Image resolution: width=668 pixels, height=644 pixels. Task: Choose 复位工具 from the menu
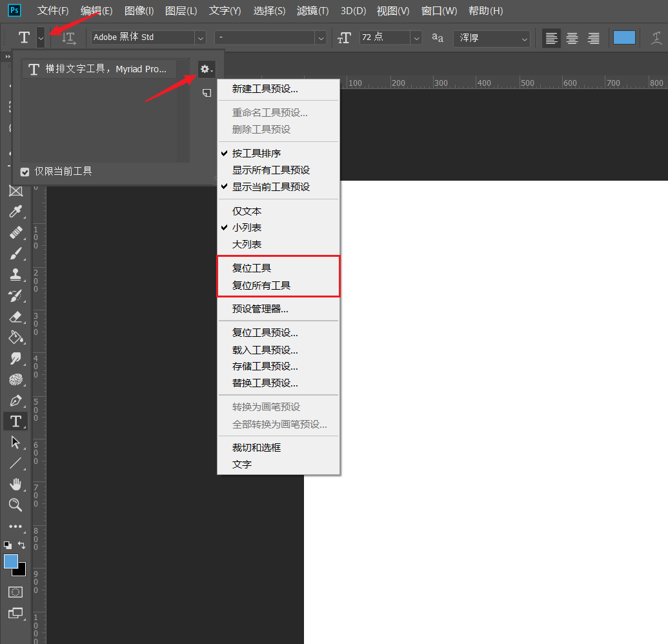(x=252, y=268)
